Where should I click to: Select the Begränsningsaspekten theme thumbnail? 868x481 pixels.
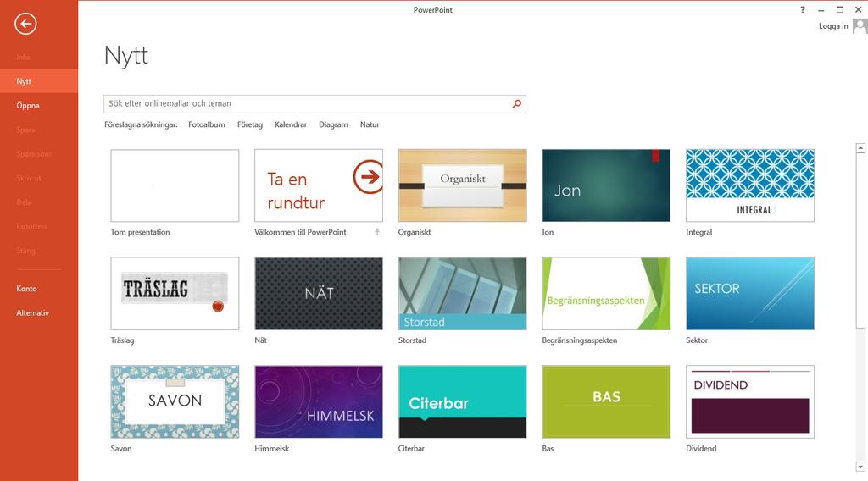(x=606, y=294)
